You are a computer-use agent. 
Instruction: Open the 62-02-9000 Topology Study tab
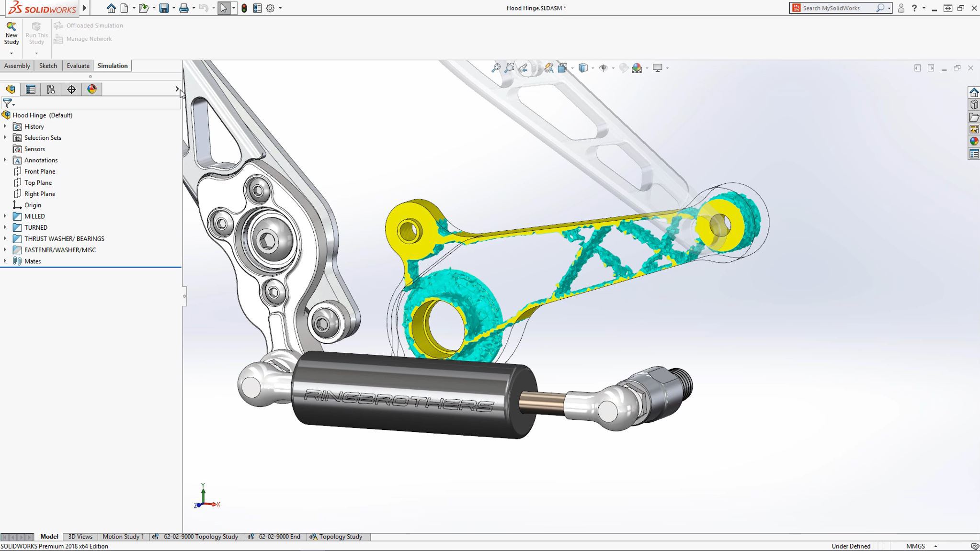(200, 537)
